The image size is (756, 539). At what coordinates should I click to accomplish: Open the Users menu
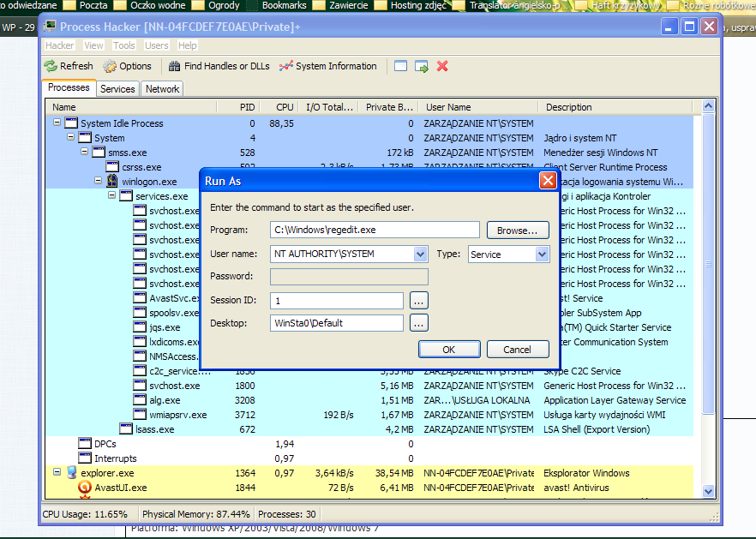[x=157, y=45]
